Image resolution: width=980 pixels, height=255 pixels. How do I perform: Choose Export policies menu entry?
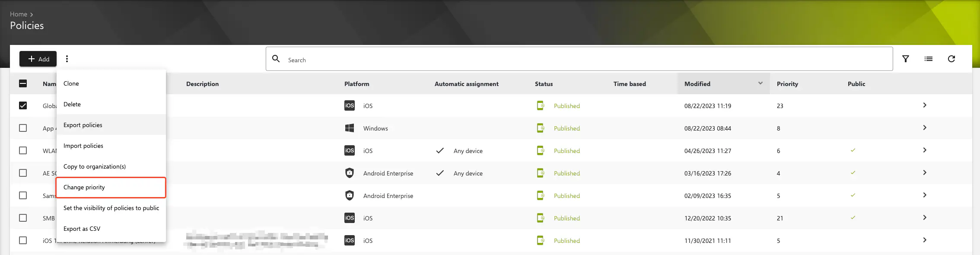coord(111,125)
